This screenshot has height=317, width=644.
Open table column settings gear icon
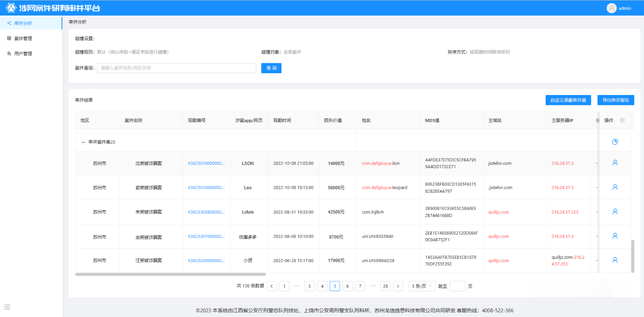(x=622, y=120)
